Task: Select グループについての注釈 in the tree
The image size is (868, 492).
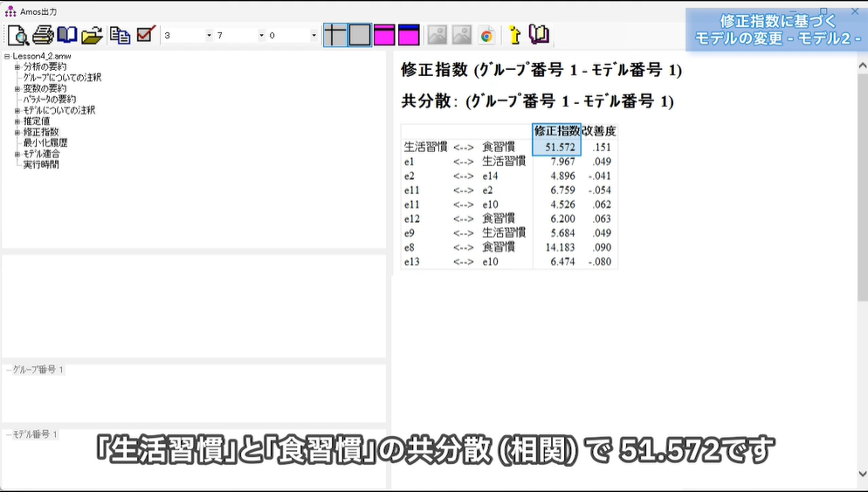Action: pos(62,78)
